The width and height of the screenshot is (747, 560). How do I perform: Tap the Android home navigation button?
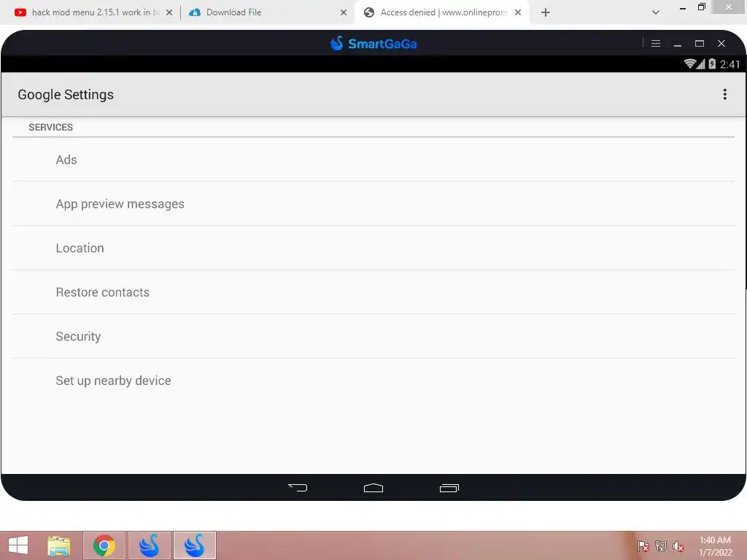pos(373,488)
